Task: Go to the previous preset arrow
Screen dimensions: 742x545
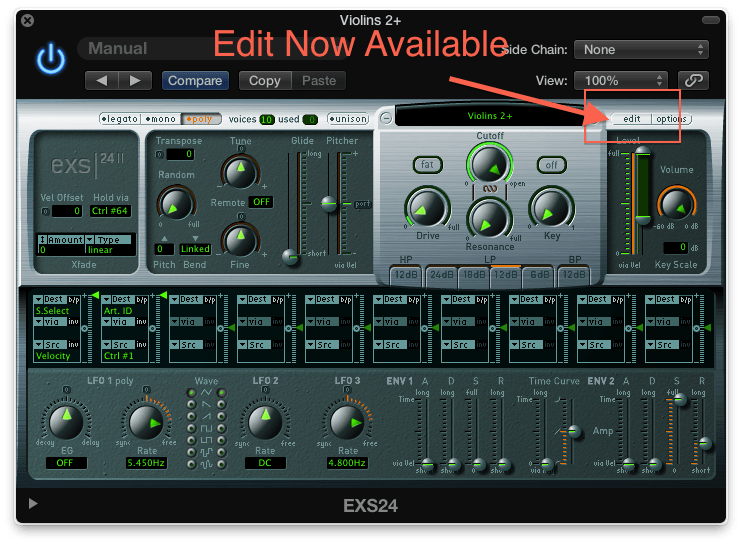Action: [x=101, y=81]
